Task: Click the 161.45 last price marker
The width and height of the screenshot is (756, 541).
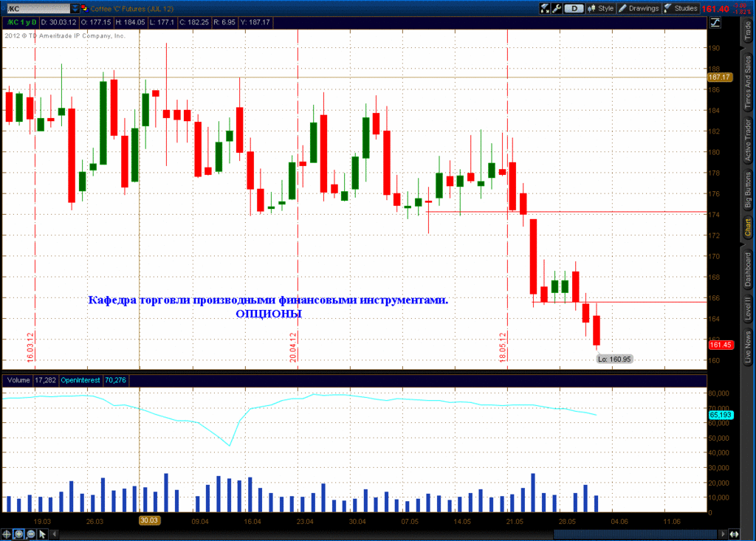Action: [x=721, y=345]
